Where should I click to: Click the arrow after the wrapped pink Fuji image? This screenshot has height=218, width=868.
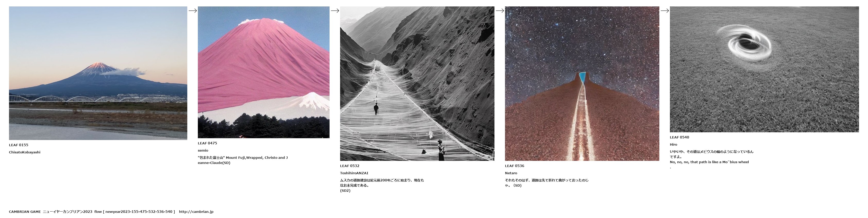tap(335, 11)
